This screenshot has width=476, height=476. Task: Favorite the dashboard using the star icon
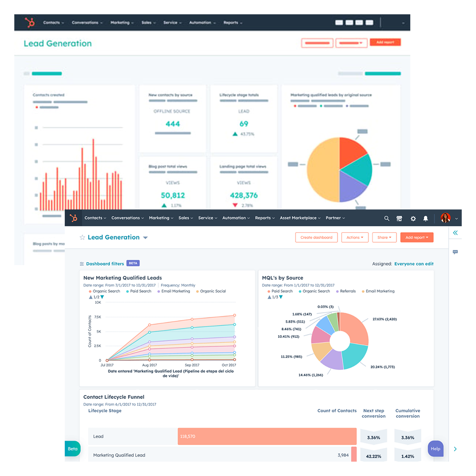82,238
